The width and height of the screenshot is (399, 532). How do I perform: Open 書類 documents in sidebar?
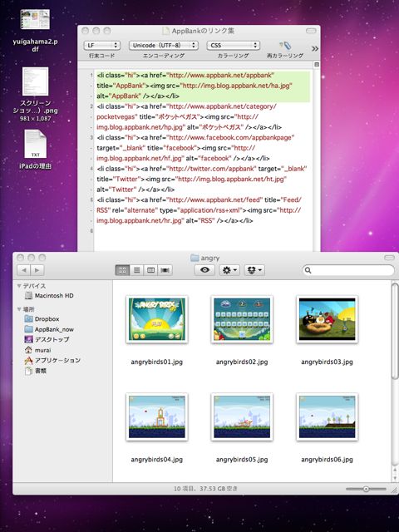pos(36,371)
